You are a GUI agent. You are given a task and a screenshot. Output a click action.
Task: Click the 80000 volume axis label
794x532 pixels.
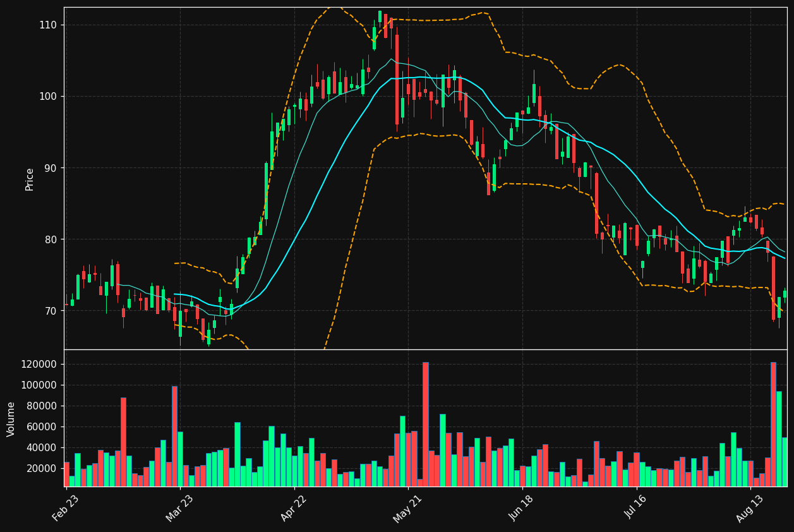click(43, 406)
